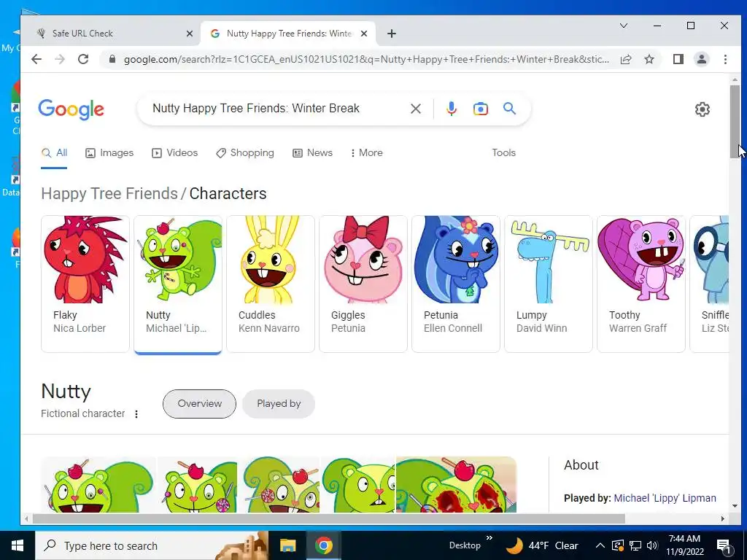Go back to the previous page

pos(36,59)
